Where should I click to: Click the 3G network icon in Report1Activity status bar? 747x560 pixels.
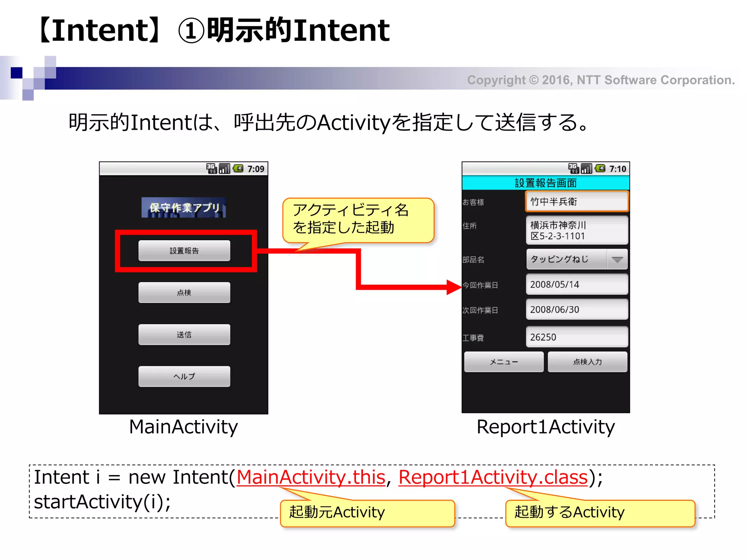574,168
